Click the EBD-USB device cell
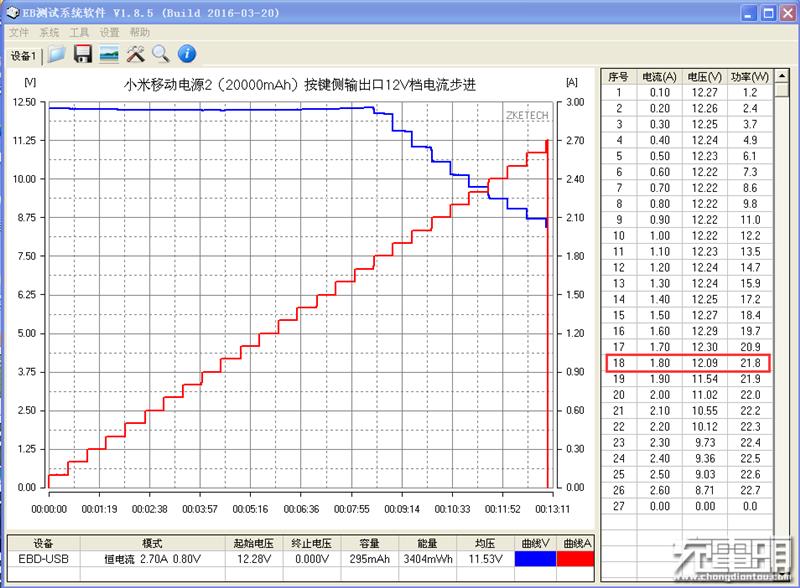 coord(43,559)
